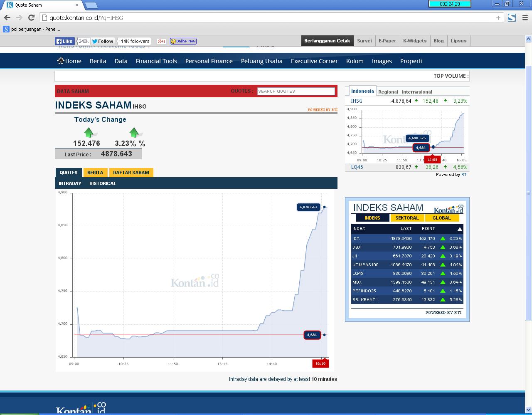
Task: Click the Twitter Follow button
Action: 103,41
